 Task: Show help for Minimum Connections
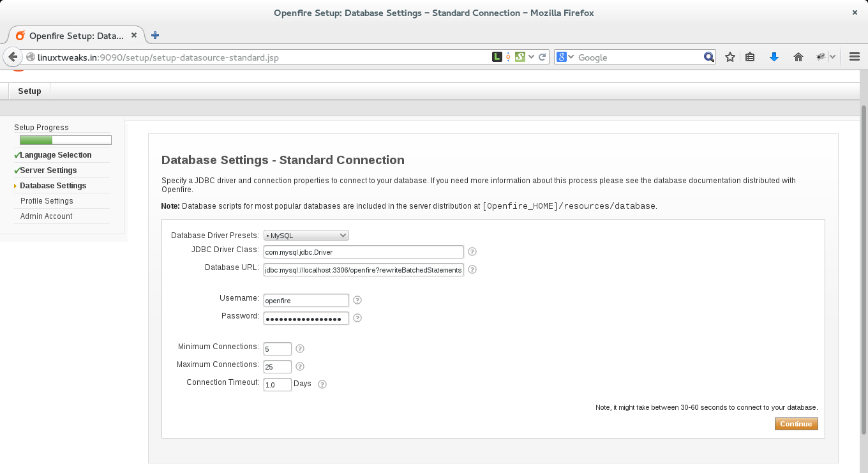(x=300, y=349)
